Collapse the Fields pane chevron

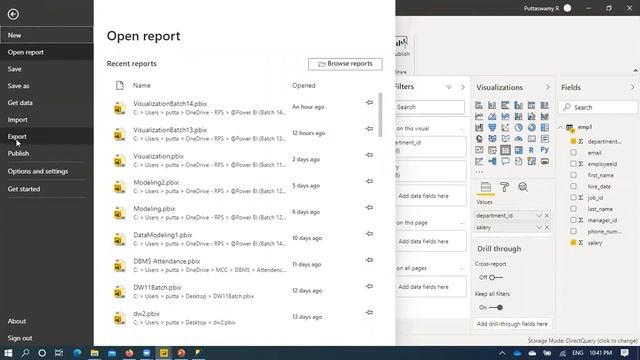tap(632, 87)
